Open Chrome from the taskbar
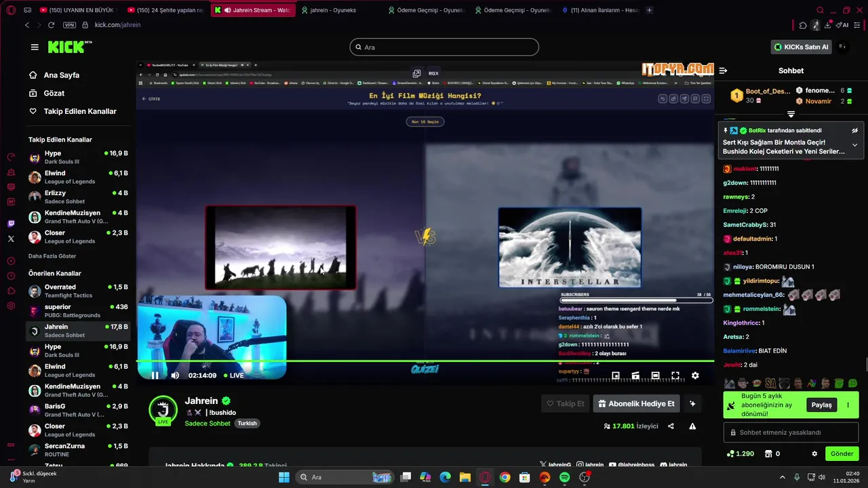The image size is (868, 488). click(505, 477)
